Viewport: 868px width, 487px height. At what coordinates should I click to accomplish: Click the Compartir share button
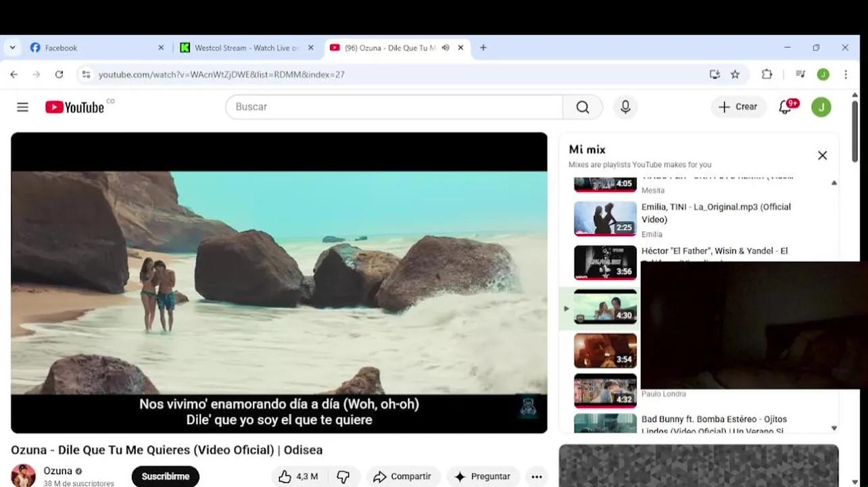tap(403, 477)
